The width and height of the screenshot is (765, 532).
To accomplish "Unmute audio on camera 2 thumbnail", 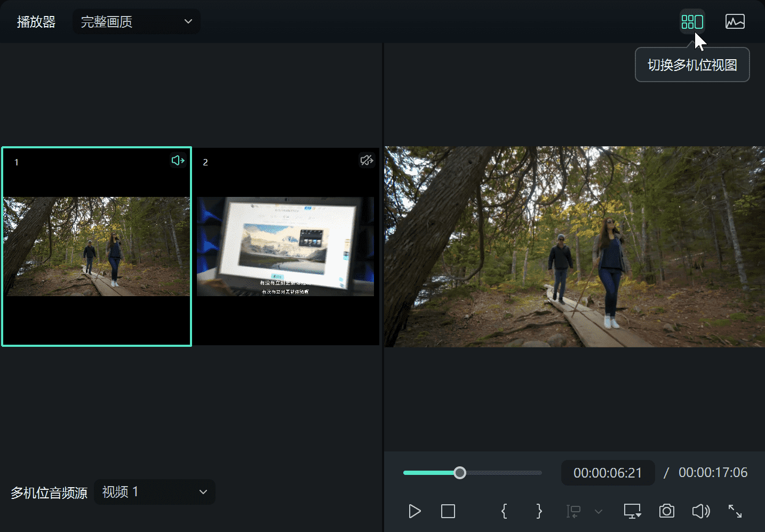I will click(x=366, y=161).
